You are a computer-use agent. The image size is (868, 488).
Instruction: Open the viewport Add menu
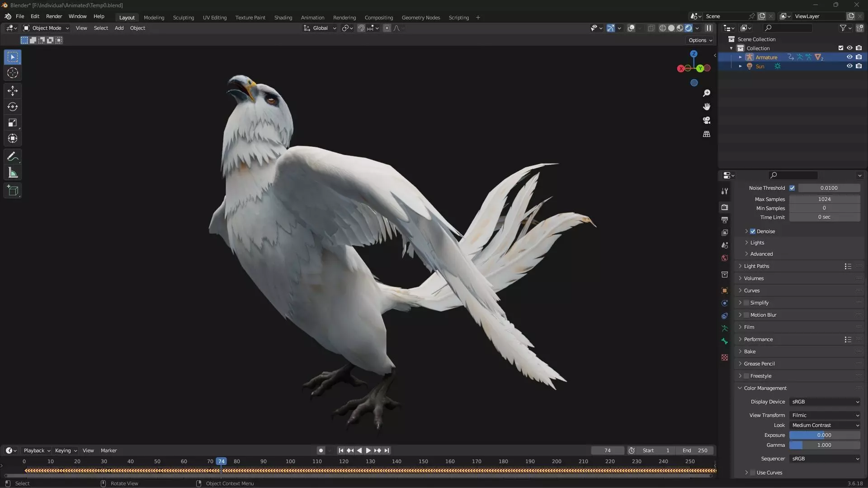coord(119,28)
